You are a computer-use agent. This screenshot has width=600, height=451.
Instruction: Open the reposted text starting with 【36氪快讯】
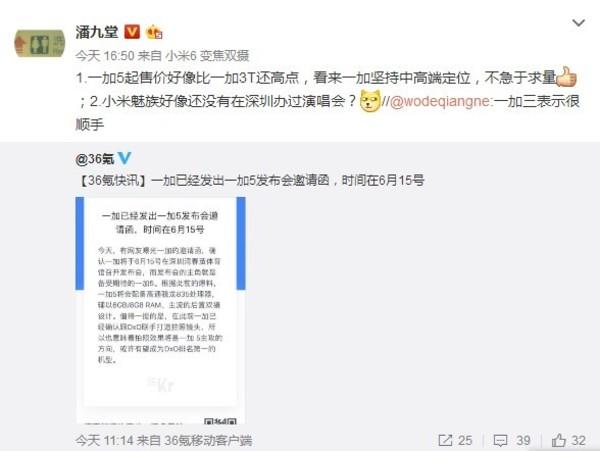[250, 180]
